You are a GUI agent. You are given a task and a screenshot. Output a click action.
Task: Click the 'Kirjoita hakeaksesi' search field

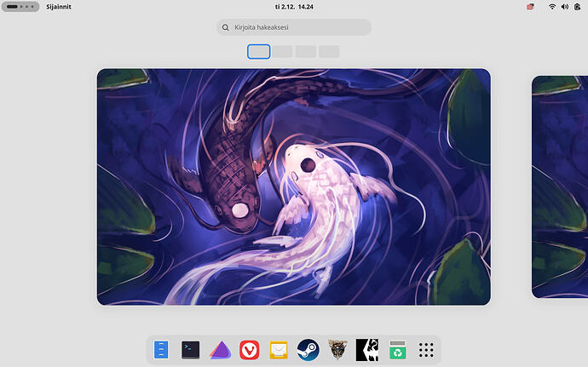[x=294, y=28]
